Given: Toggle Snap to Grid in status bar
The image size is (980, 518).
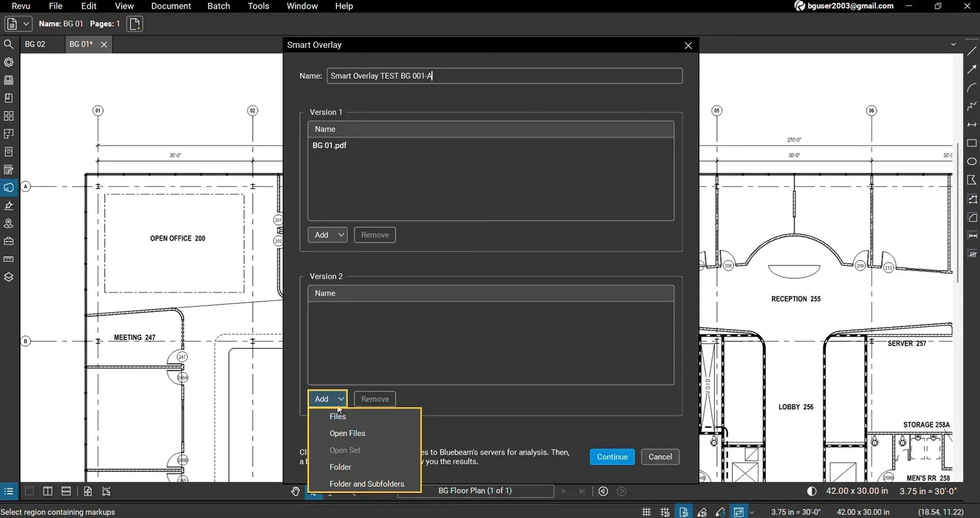Looking at the screenshot, I should click(x=665, y=512).
